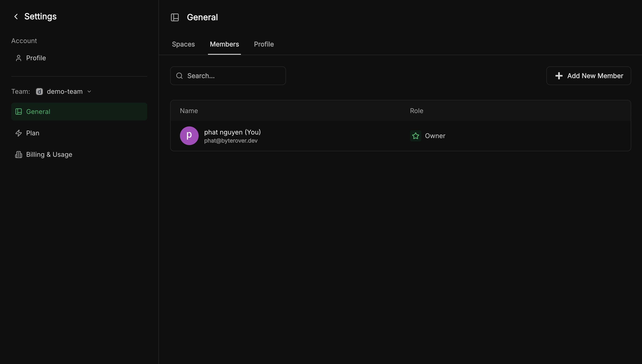The width and height of the screenshot is (642, 364).
Task: Click the green star icon beside Owner
Action: (x=416, y=136)
